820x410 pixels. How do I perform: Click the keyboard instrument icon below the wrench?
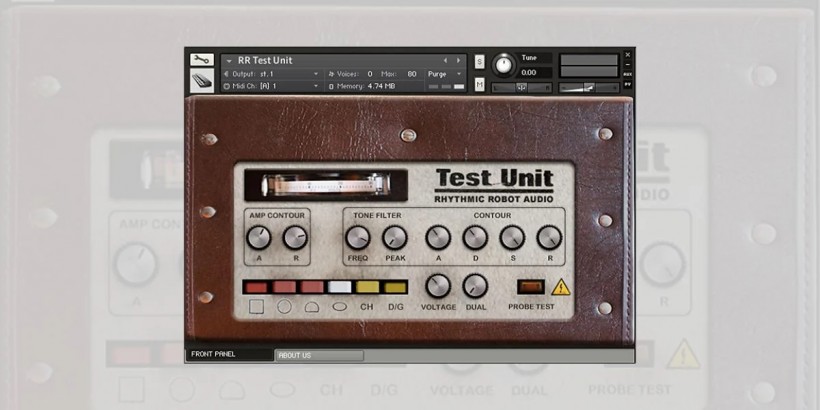coord(201,80)
